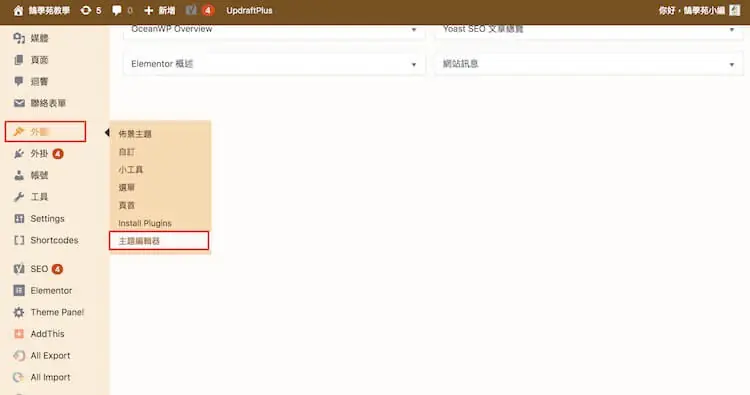Open the SEO Yoast icon in sidebar
Screen dimensions: 750x395
(x=19, y=269)
